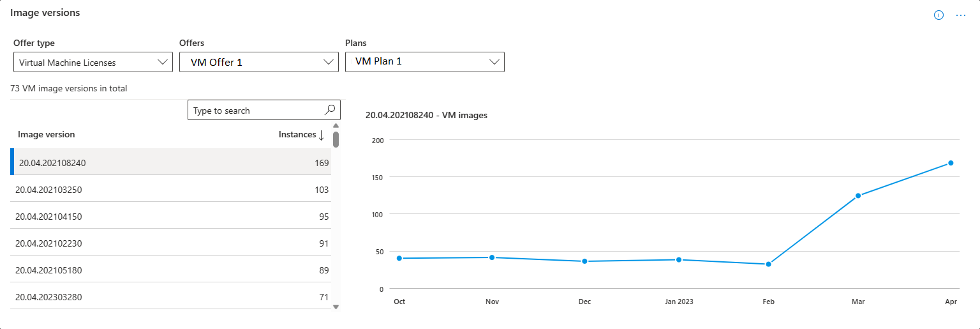Click the search magnifier icon
980x329 pixels.
click(x=330, y=110)
